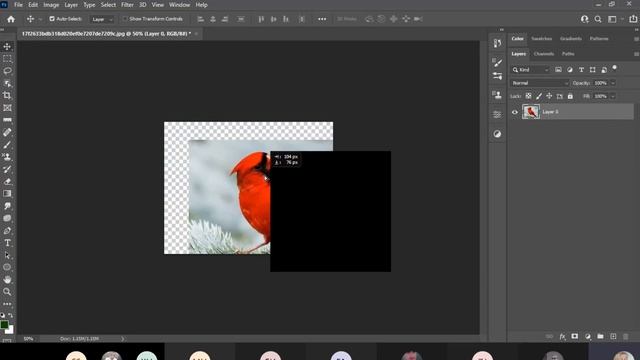640x360 pixels.
Task: Select the Rectangular Marquee tool
Action: (7, 59)
